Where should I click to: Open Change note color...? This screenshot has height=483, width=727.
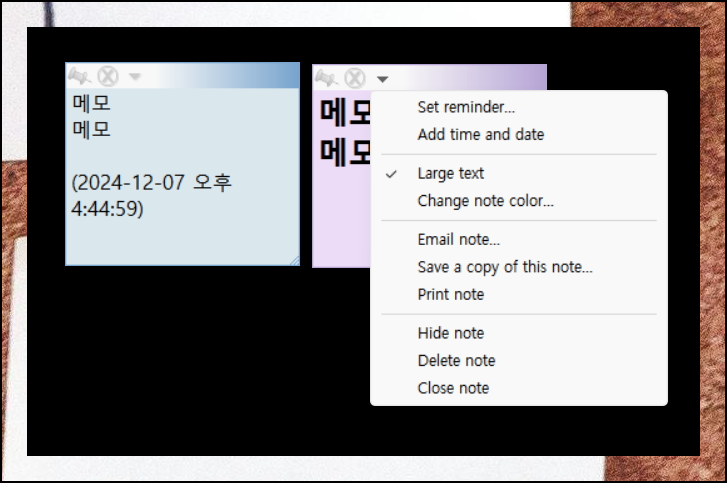tap(519, 201)
